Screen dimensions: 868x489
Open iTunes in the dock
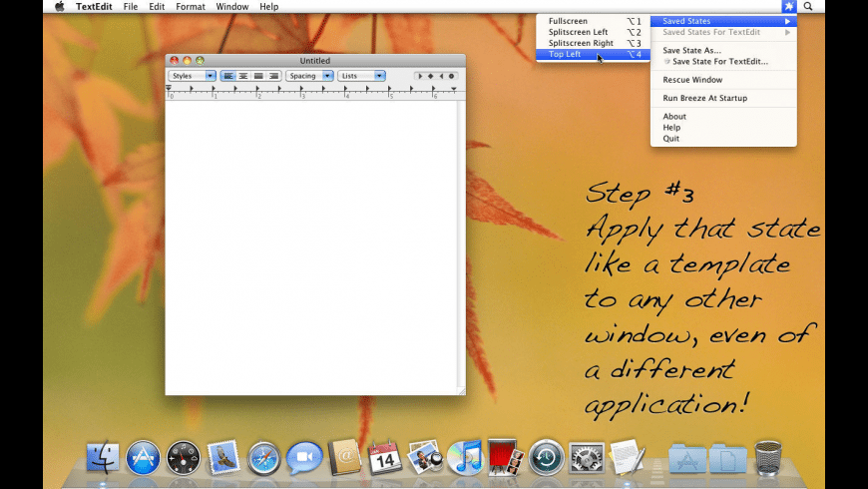coord(465,457)
